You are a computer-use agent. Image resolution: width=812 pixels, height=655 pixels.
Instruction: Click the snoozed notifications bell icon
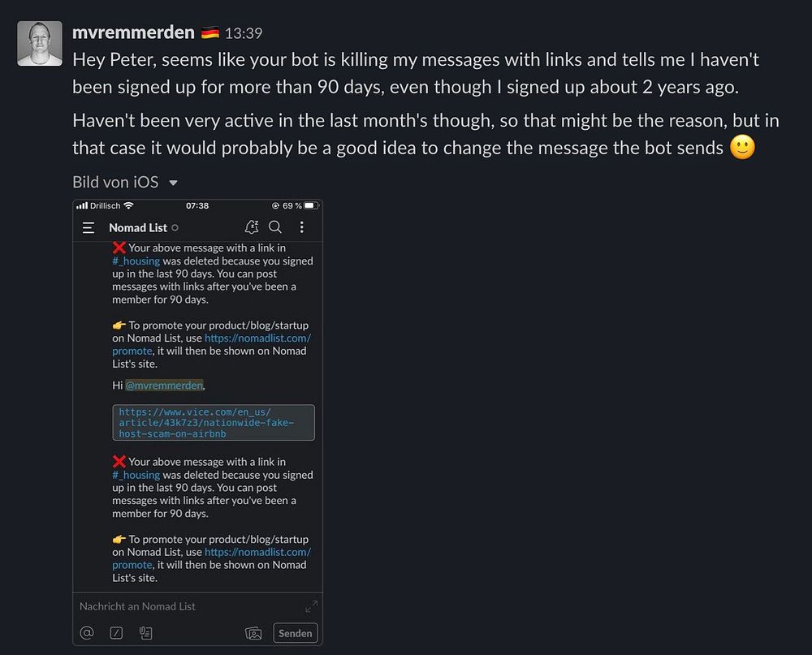pyautogui.click(x=252, y=227)
